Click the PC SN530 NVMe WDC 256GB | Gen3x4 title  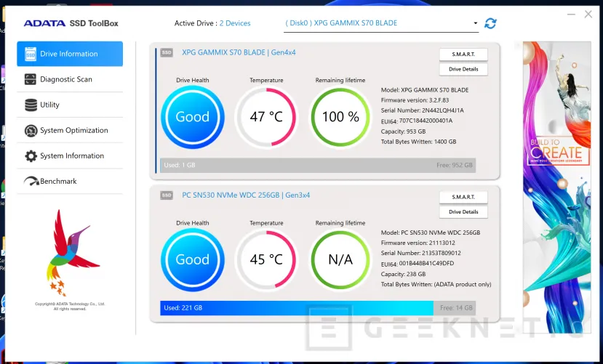246,195
